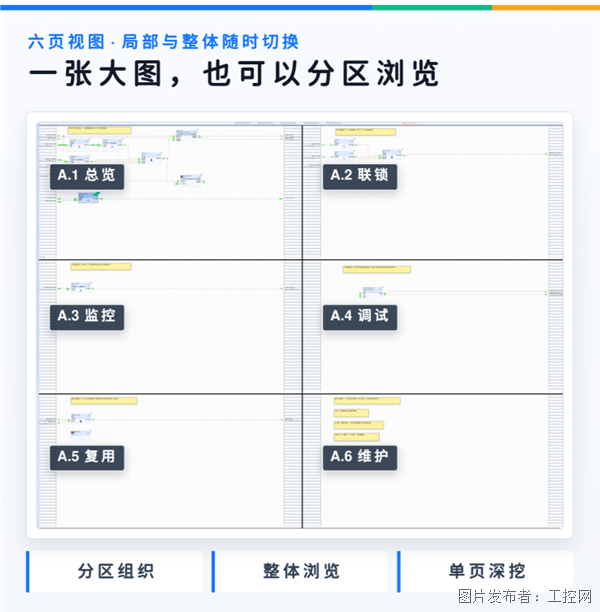The image size is (600, 612).
Task: Click the 分区组织 feature card
Action: click(115, 571)
